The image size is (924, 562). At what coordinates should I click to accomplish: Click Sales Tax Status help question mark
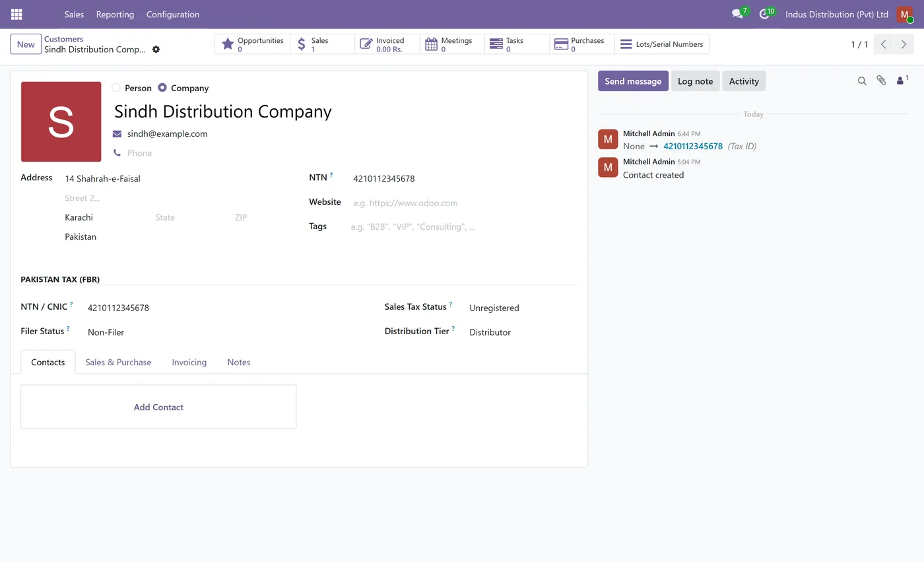[451, 304]
